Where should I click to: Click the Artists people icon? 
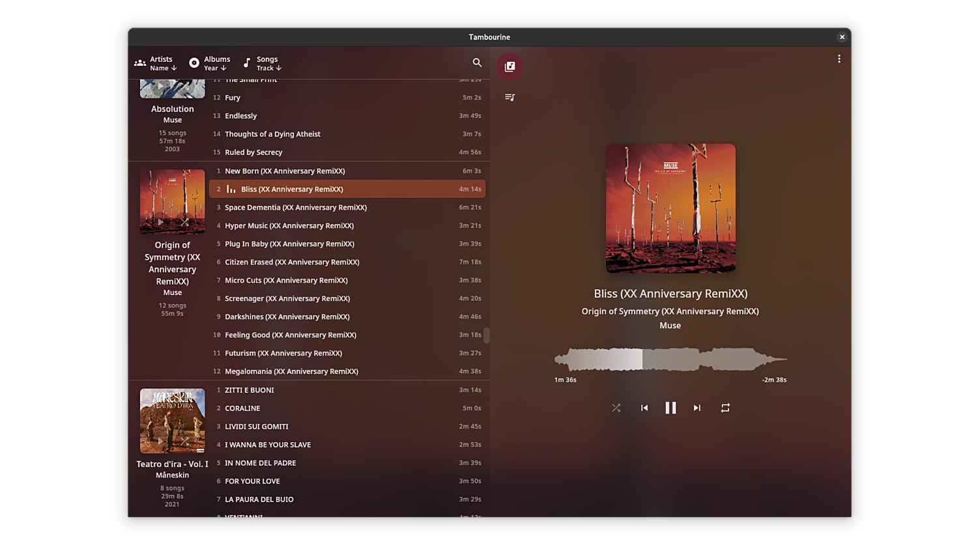(140, 63)
